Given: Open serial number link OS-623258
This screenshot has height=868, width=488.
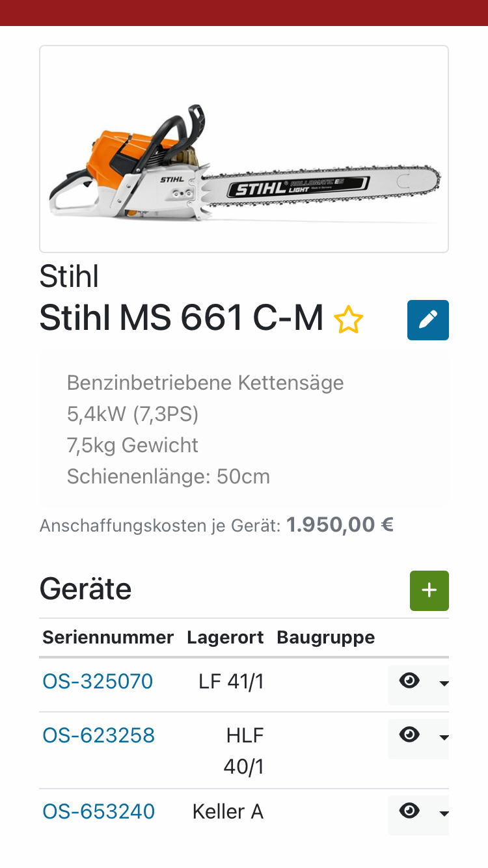Looking at the screenshot, I should click(x=98, y=735).
